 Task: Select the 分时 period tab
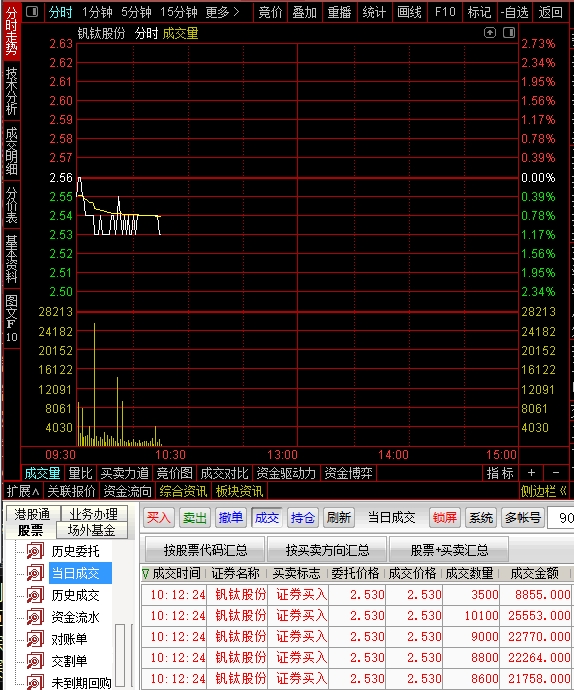click(60, 12)
